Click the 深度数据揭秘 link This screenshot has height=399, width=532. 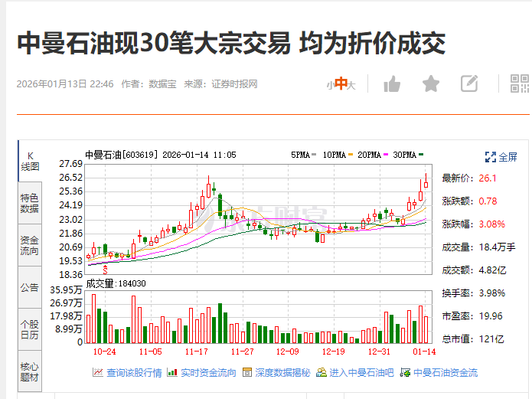tap(282, 373)
